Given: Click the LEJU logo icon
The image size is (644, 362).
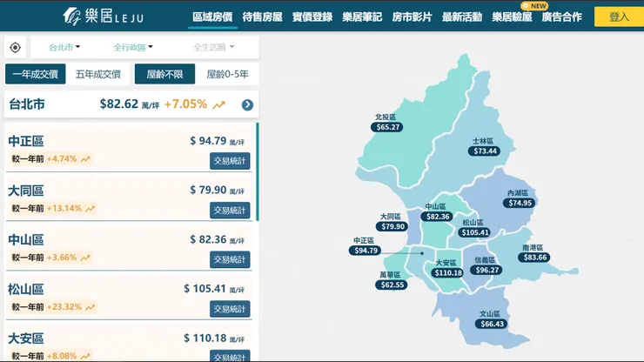Looking at the screenshot, I should coord(71,17).
